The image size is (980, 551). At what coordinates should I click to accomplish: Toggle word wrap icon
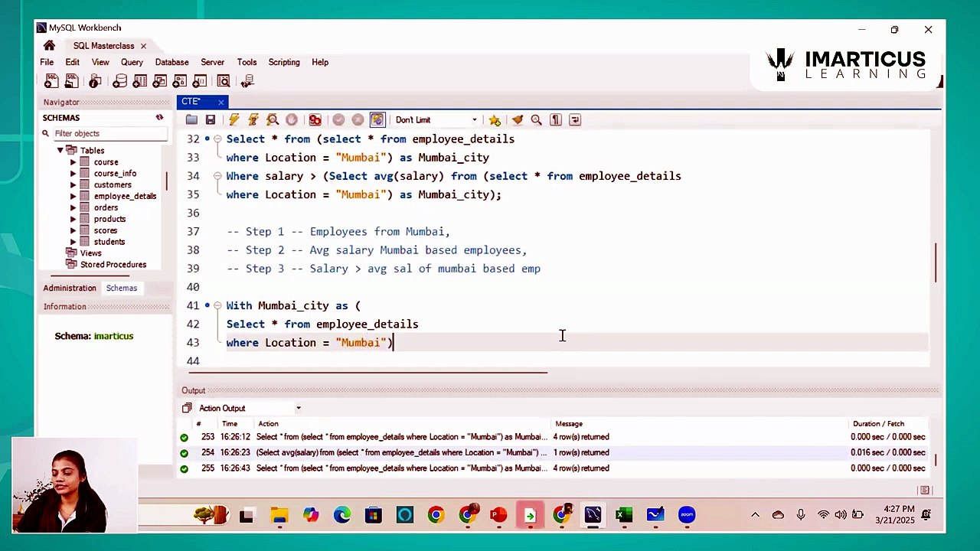pyautogui.click(x=575, y=120)
